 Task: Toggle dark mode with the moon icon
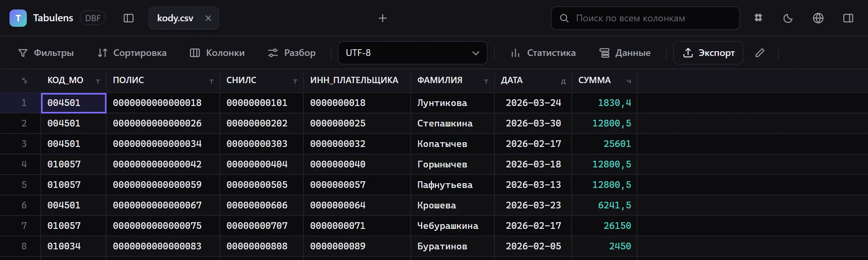pyautogui.click(x=788, y=18)
